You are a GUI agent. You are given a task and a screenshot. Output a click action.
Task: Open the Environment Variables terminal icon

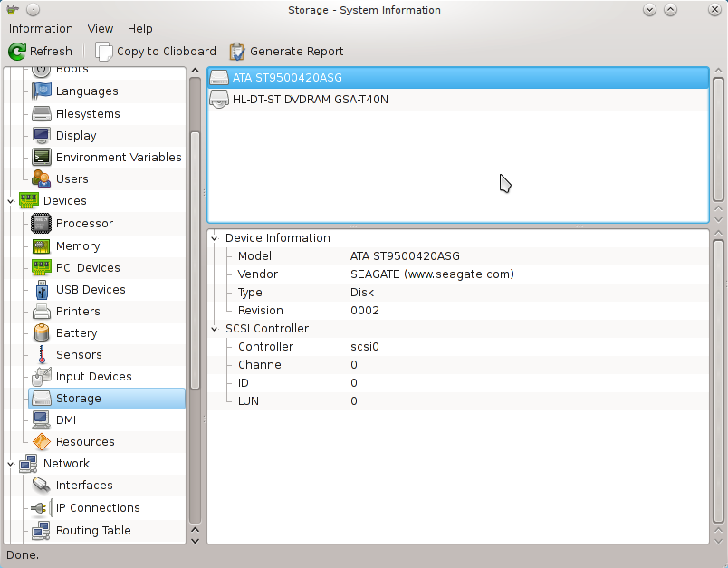tap(42, 158)
